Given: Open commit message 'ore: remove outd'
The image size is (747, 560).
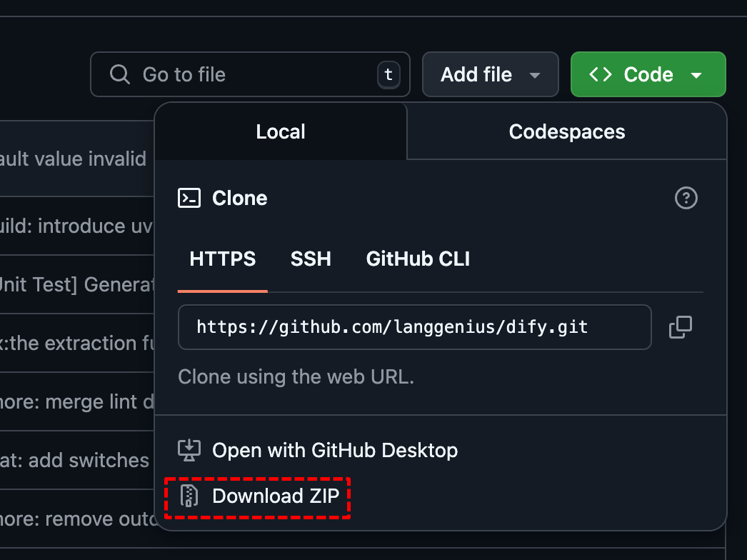Looking at the screenshot, I should point(77,519).
